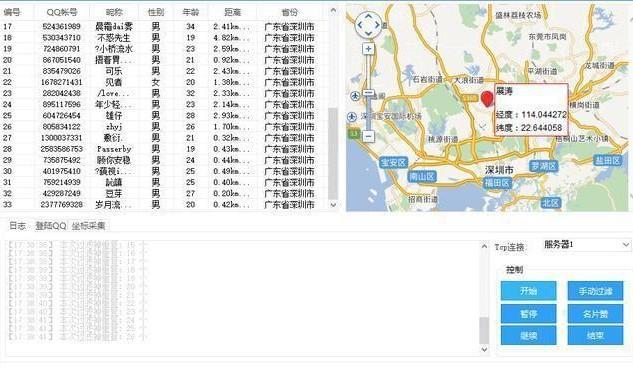Switch to the 登陆QQ tab
The height and width of the screenshot is (370, 633).
[x=50, y=226]
